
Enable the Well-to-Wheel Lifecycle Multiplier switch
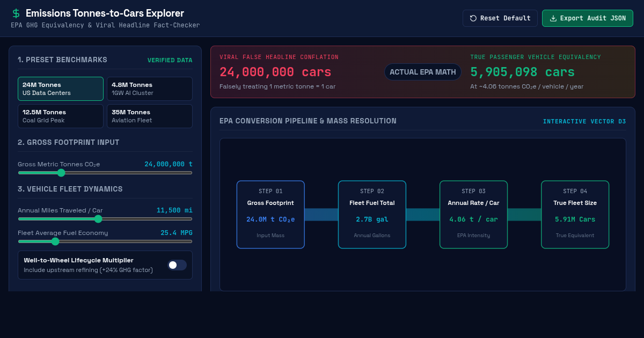pos(177,265)
